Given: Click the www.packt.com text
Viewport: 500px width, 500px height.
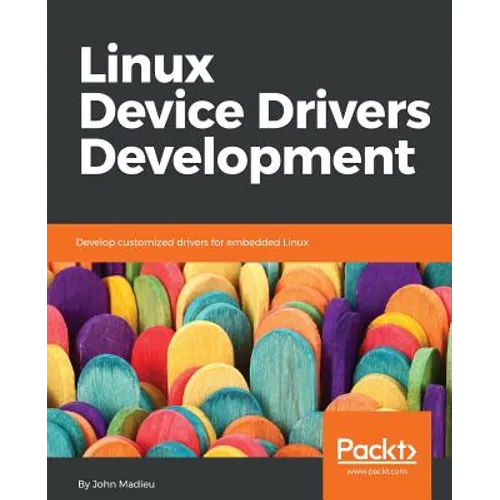Looking at the screenshot, I should click(x=377, y=471).
